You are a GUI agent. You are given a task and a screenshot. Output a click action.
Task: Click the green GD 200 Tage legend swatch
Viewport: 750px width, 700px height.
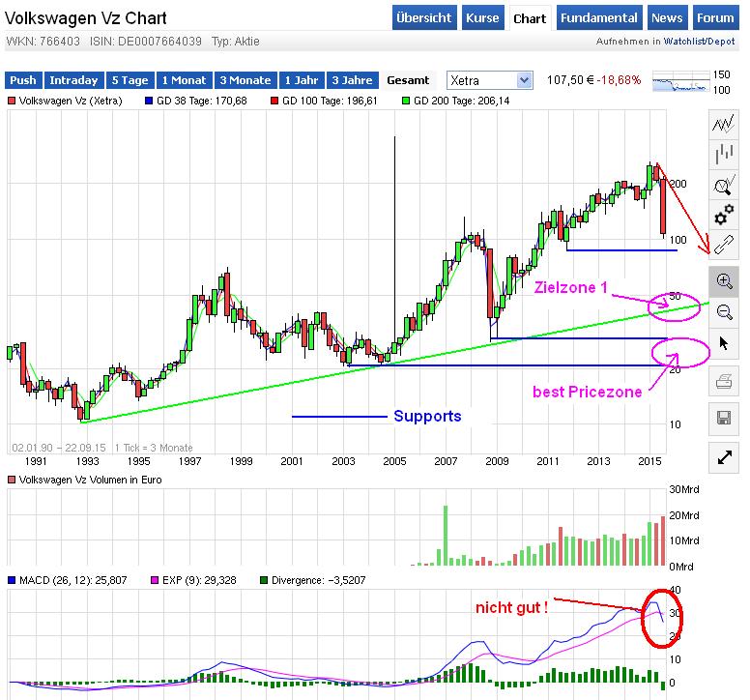pos(406,101)
